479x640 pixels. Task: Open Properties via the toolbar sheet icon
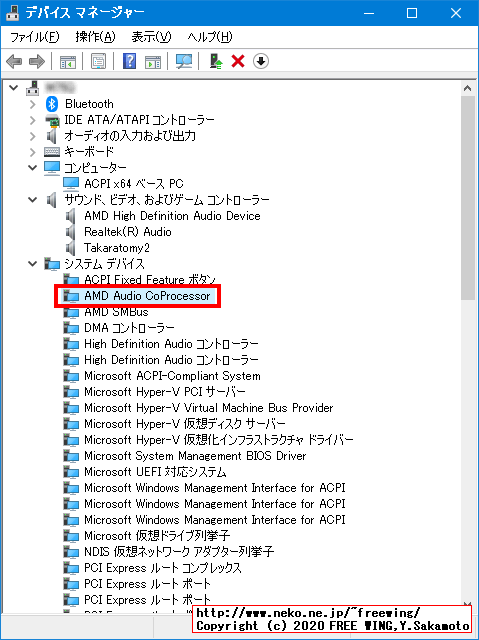(x=98, y=62)
